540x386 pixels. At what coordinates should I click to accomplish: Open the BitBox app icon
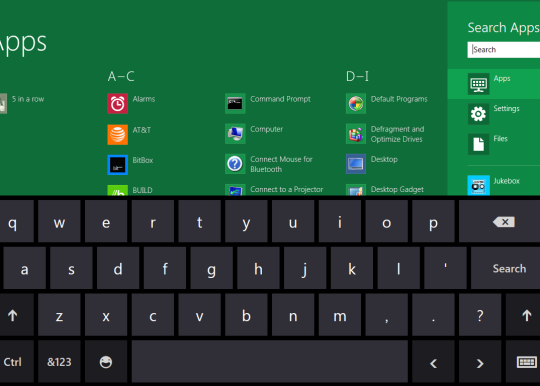[x=117, y=165]
